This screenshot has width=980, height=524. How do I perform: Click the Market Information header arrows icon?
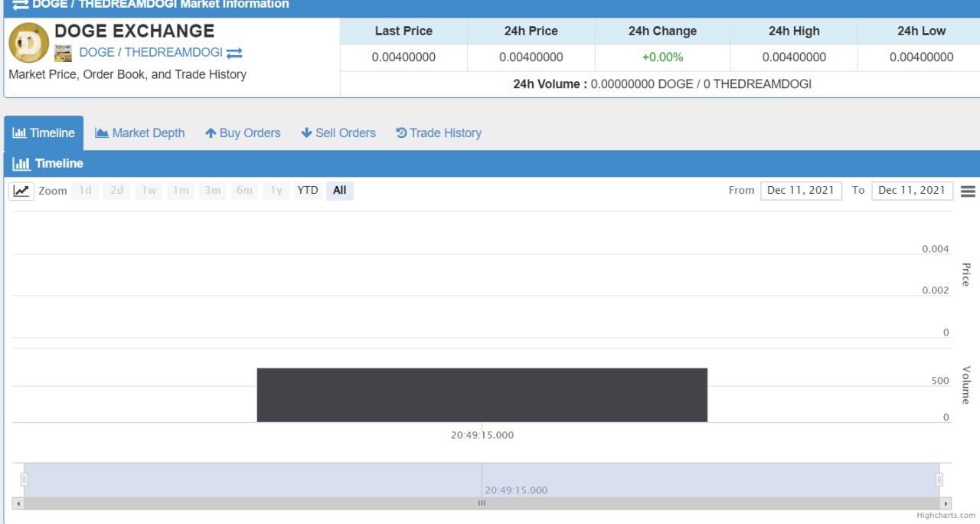[21, 4]
